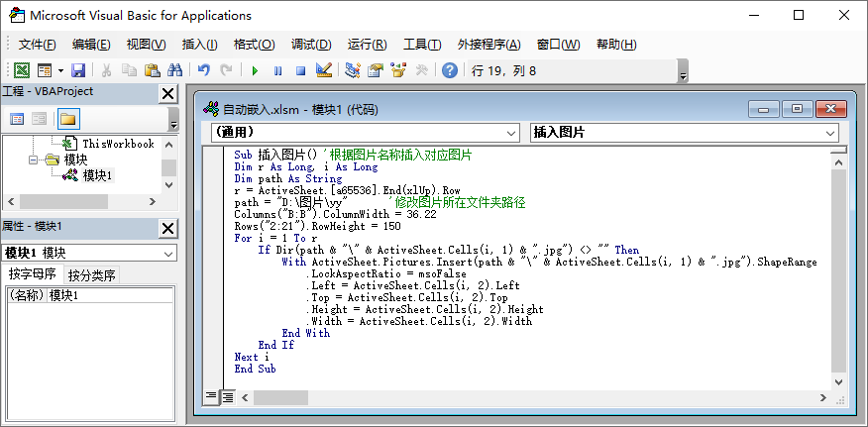Undo the last edit using the Undo arrow
This screenshot has width=868, height=427.
point(204,70)
